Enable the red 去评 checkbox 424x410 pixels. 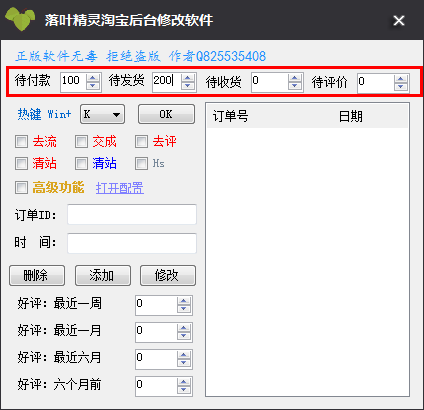[x=141, y=142]
